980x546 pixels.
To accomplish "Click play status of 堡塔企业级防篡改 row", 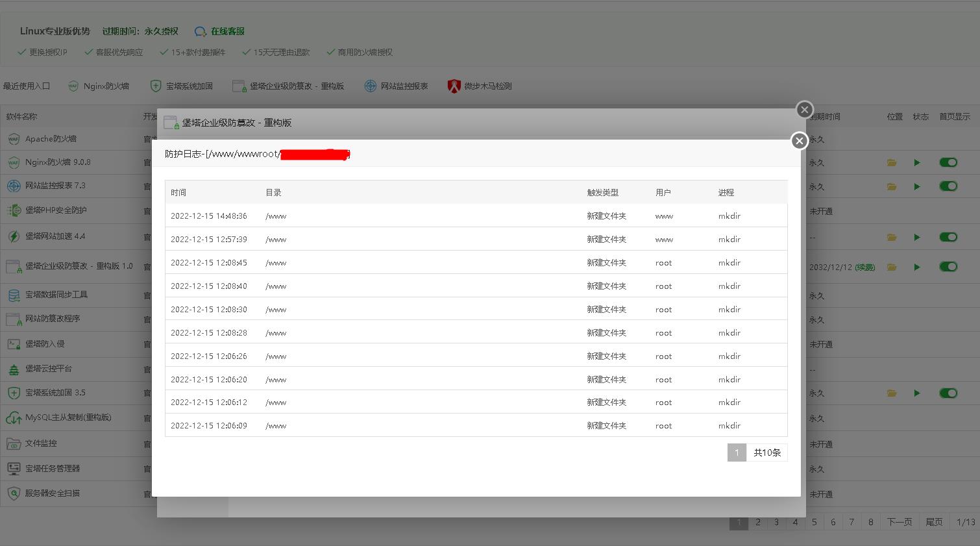I will (917, 267).
